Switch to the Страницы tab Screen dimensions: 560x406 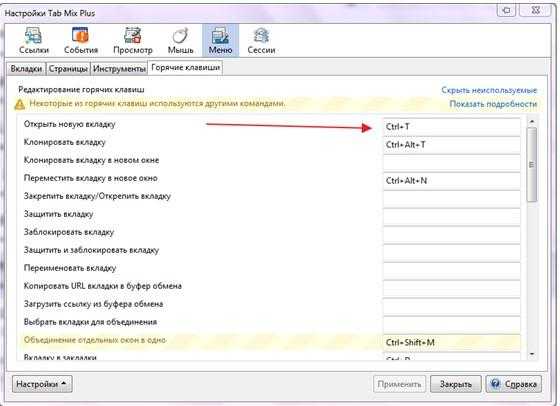pos(68,69)
